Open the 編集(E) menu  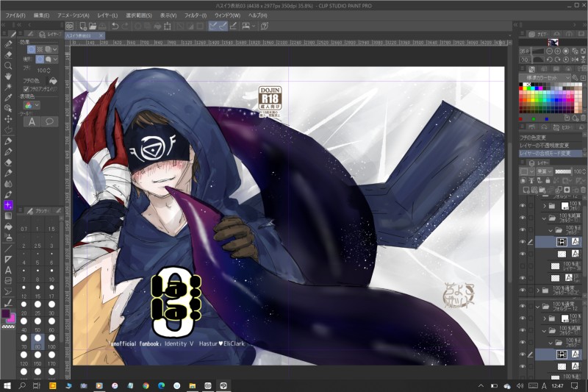[x=41, y=15]
